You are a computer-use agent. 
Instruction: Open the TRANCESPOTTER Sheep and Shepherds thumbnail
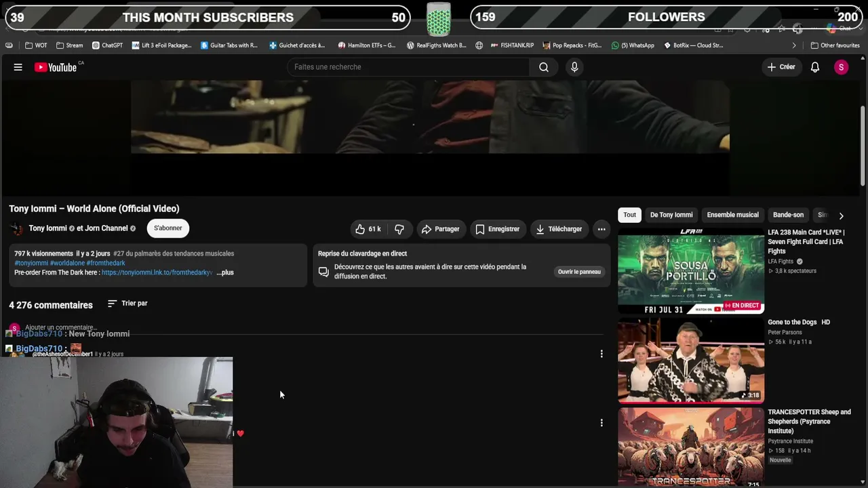tap(691, 447)
